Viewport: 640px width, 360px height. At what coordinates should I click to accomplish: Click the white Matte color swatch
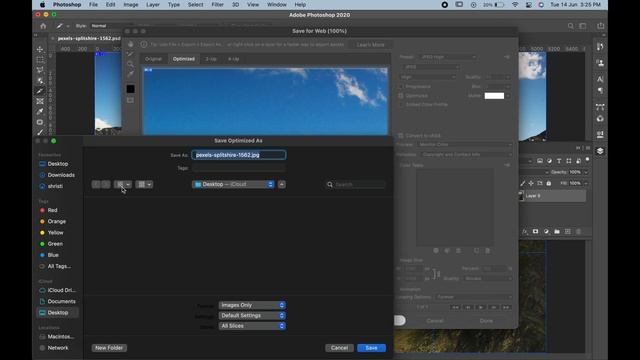(x=494, y=96)
